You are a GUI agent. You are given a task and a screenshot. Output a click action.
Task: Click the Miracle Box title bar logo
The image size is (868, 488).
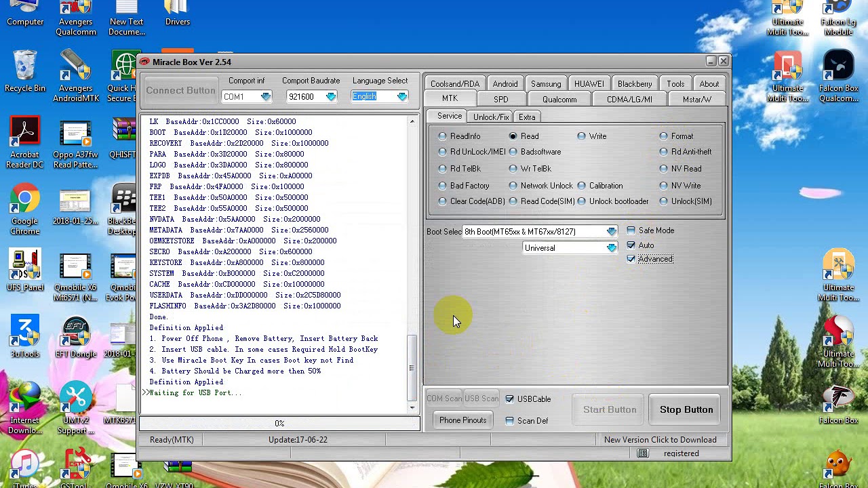pyautogui.click(x=144, y=62)
